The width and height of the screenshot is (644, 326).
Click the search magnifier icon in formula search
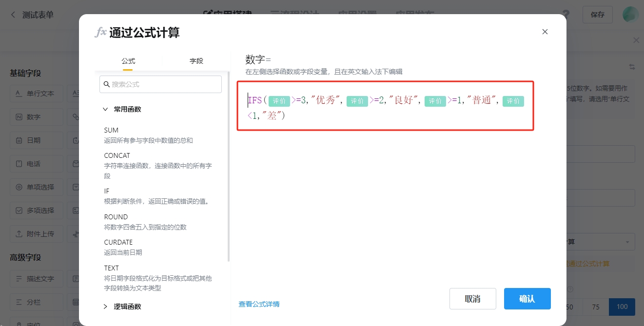[106, 84]
